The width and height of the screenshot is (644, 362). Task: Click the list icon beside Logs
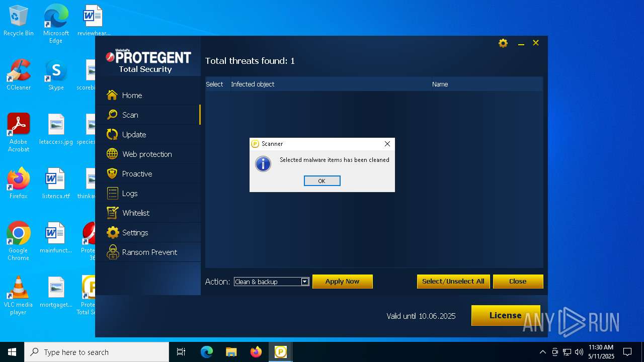click(112, 193)
